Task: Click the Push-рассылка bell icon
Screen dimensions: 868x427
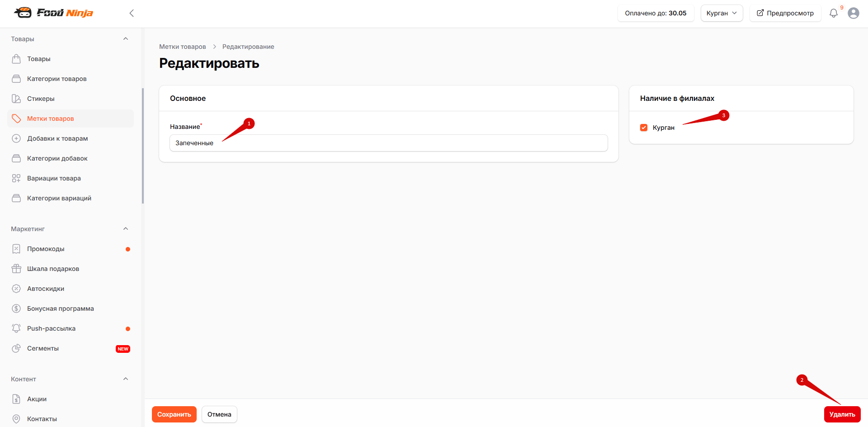Action: [x=16, y=328]
